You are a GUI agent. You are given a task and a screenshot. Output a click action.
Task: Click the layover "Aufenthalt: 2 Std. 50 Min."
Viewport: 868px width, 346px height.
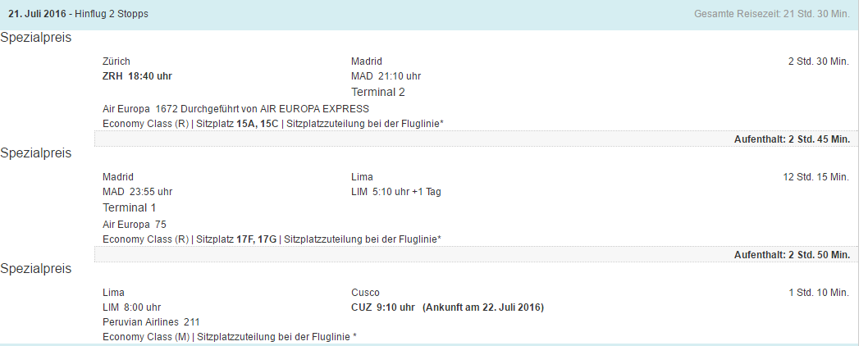pyautogui.click(x=792, y=255)
